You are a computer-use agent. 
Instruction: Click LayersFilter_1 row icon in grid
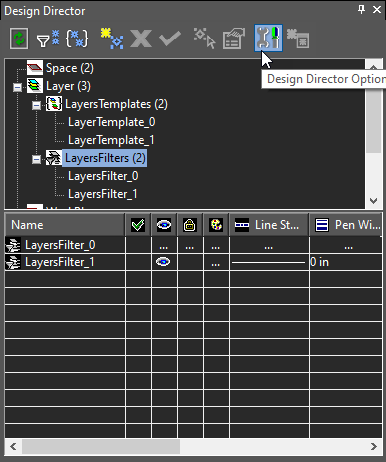click(x=13, y=262)
